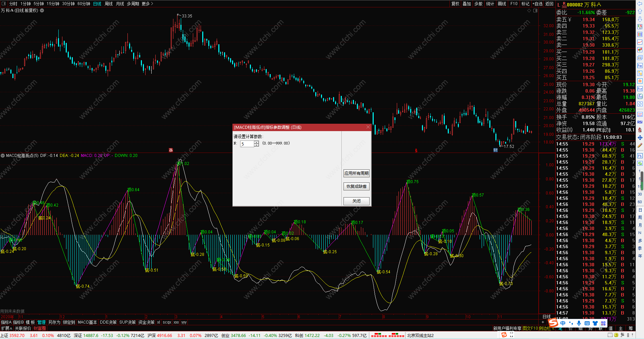Click the 应用所有周期 button
Image resolution: width=644 pixels, height=339 pixels.
(x=357, y=173)
